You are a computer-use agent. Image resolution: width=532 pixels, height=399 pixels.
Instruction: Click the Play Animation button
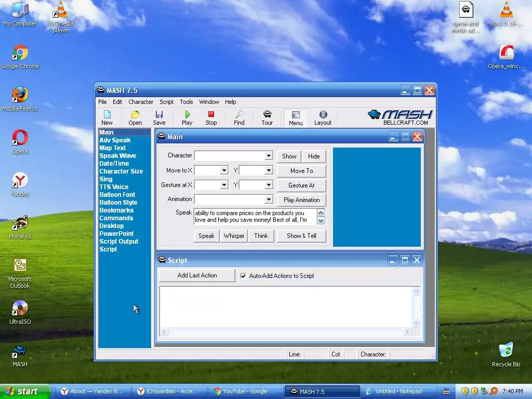[302, 200]
